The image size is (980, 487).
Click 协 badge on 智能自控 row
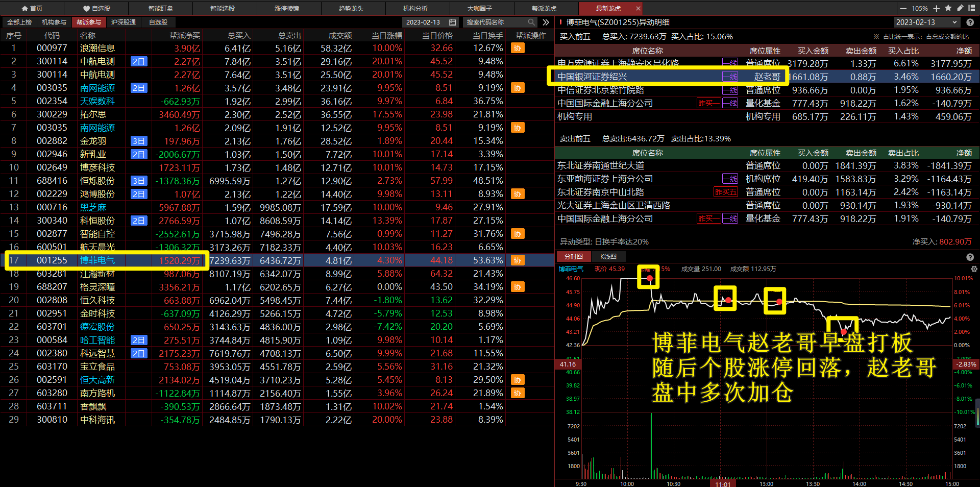click(x=518, y=234)
